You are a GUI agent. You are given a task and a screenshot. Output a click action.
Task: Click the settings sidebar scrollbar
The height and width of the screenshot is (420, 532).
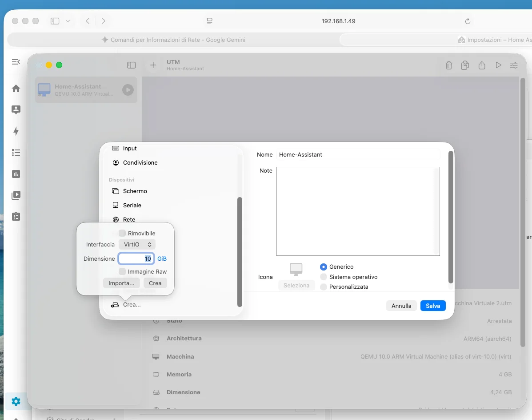pyautogui.click(x=240, y=252)
